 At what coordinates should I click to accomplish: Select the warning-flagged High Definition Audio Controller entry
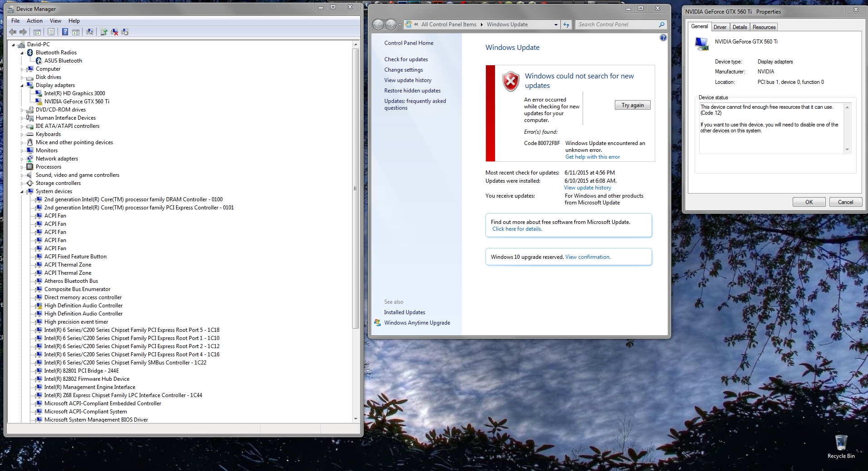(x=83, y=306)
